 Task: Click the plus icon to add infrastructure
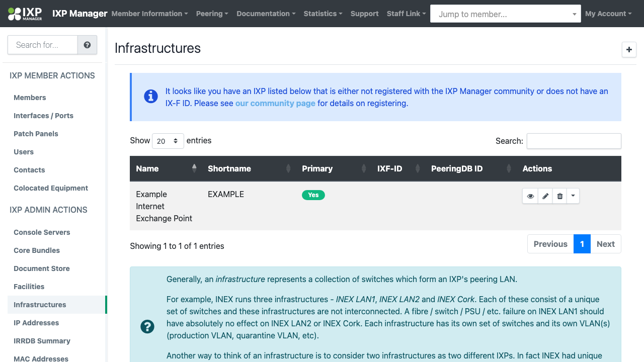[629, 50]
